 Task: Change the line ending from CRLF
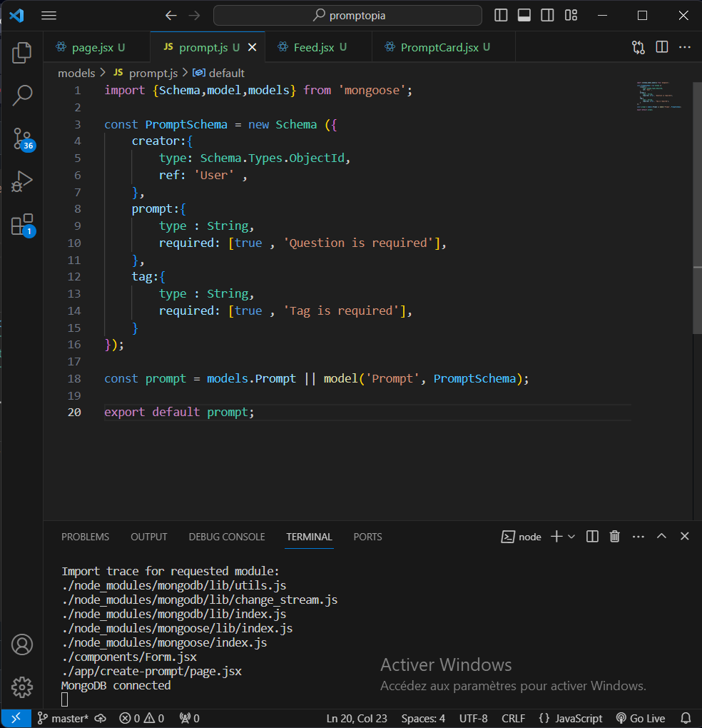(x=512, y=718)
